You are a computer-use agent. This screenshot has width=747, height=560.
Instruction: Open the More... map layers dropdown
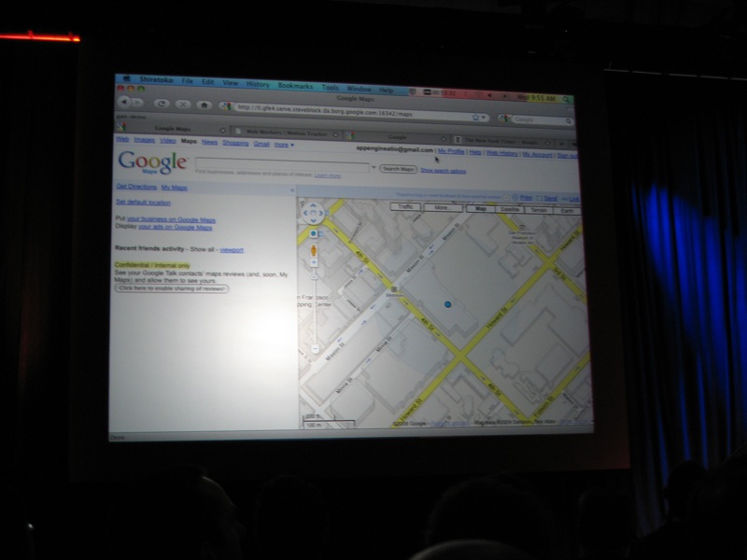pyautogui.click(x=443, y=207)
